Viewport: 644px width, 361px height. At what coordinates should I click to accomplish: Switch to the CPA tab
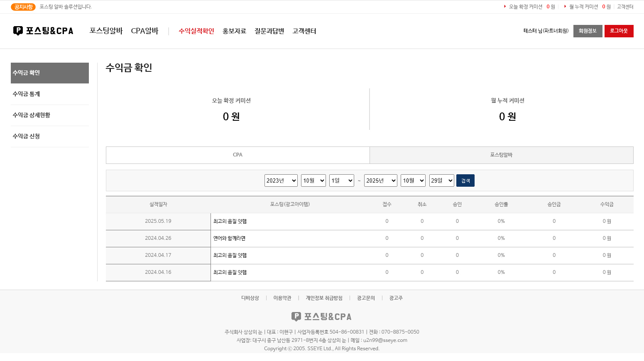[238, 155]
